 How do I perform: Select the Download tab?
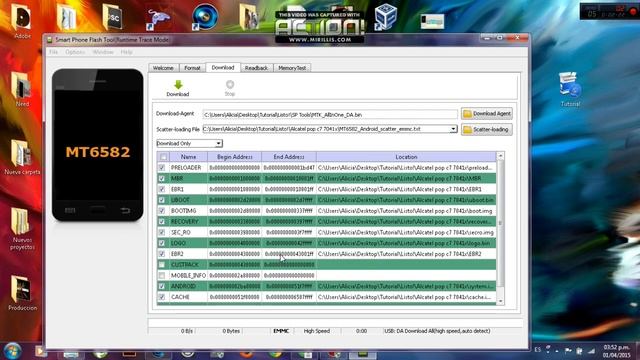click(x=223, y=67)
